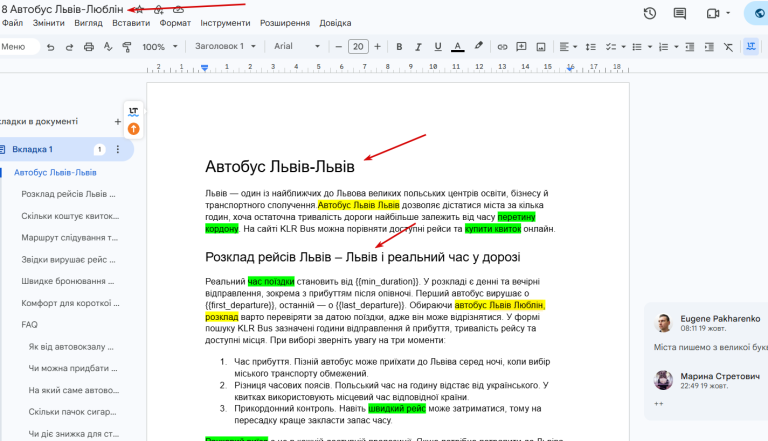Viewport: 768px width, 441px height.
Task: Toggle LanguageTool button in toolbar
Action: (750, 47)
